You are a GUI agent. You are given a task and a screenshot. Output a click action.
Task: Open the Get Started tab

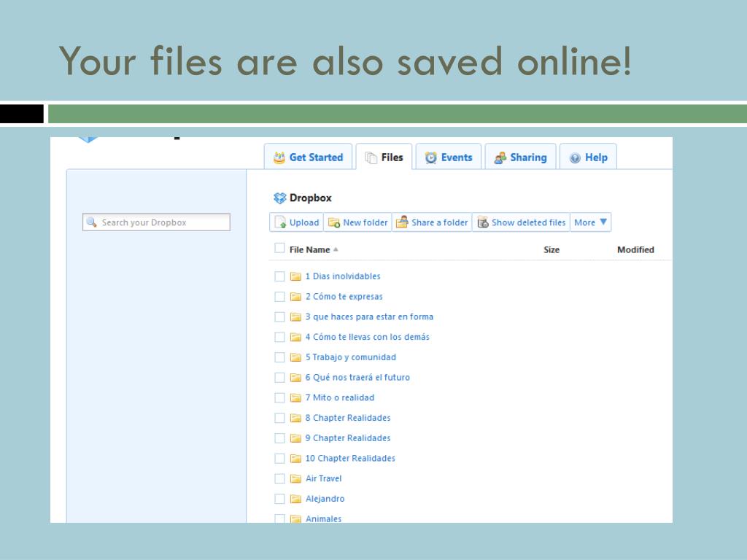(308, 157)
